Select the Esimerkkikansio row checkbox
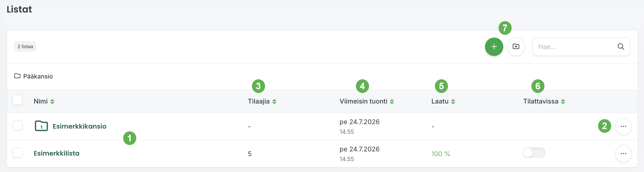 tap(18, 125)
